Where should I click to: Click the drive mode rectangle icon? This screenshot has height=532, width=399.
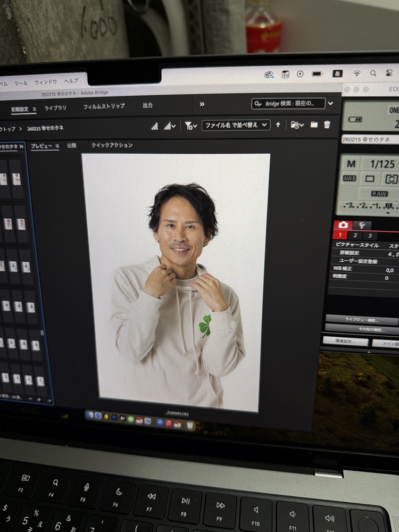[370, 179]
